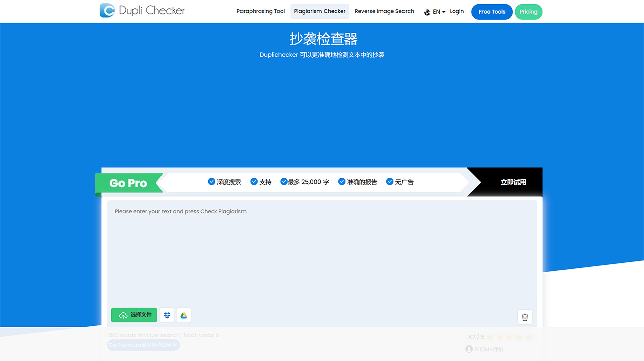Viewport: 644px width, 361px height.
Task: Clear the text area using the trash icon
Action: tap(525, 317)
